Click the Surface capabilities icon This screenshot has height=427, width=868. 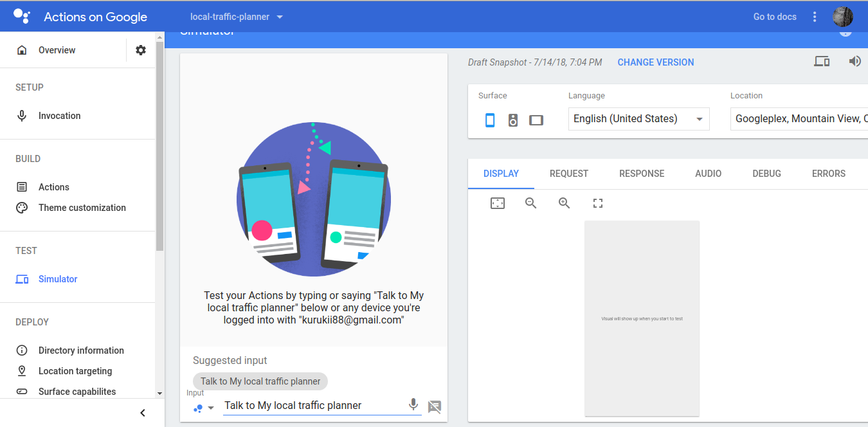click(22, 392)
